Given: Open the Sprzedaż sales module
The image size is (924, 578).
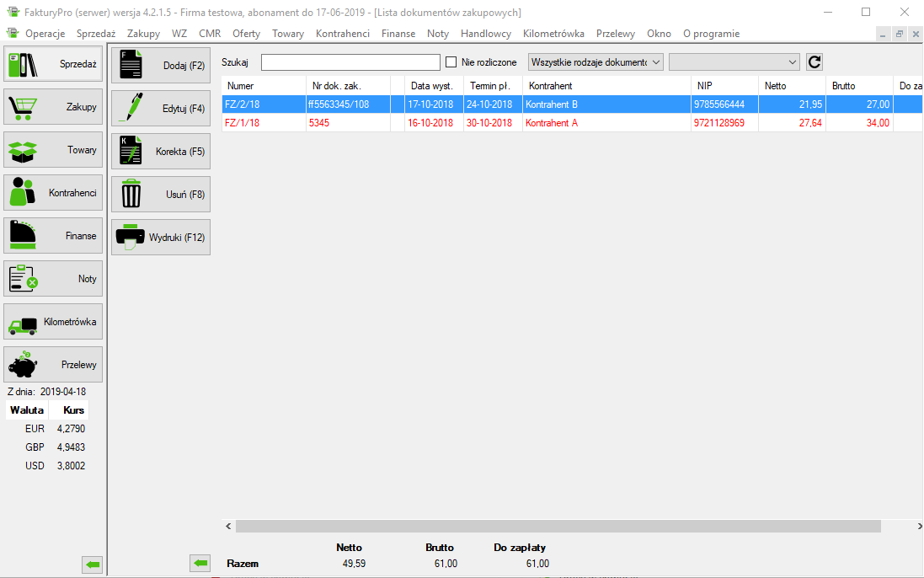Looking at the screenshot, I should 53,64.
